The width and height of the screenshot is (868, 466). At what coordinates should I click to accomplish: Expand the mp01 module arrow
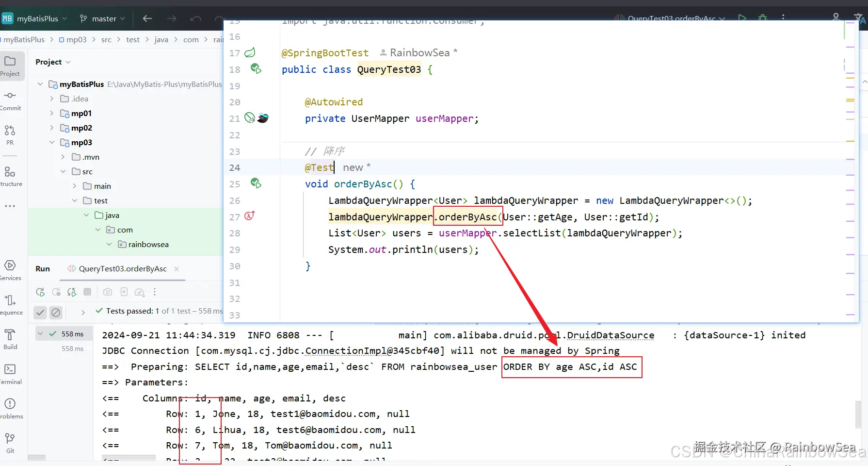point(52,113)
